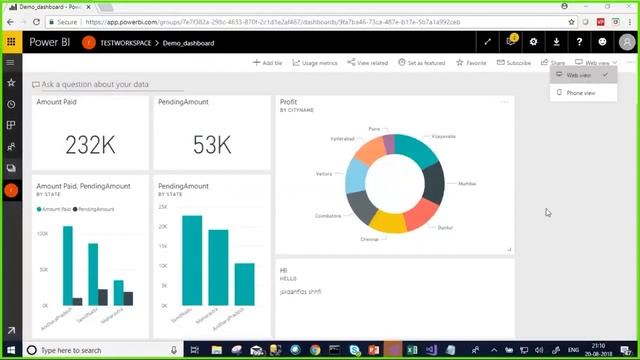
Task: Open the taskbar Task View icon
Action: 195,350
